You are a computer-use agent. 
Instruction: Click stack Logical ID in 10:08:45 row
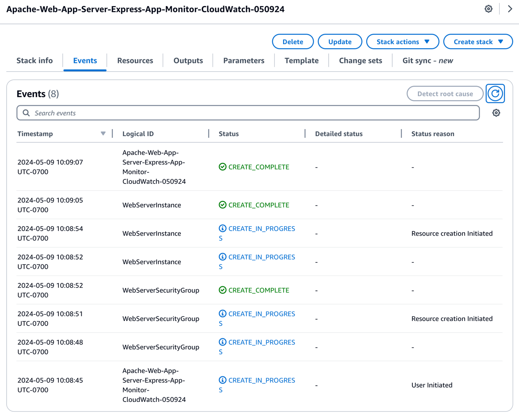(x=154, y=385)
